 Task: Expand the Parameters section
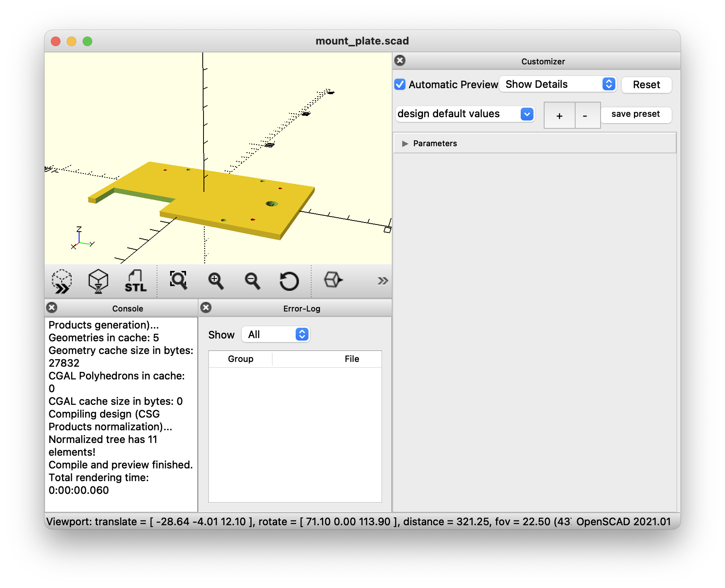click(405, 143)
